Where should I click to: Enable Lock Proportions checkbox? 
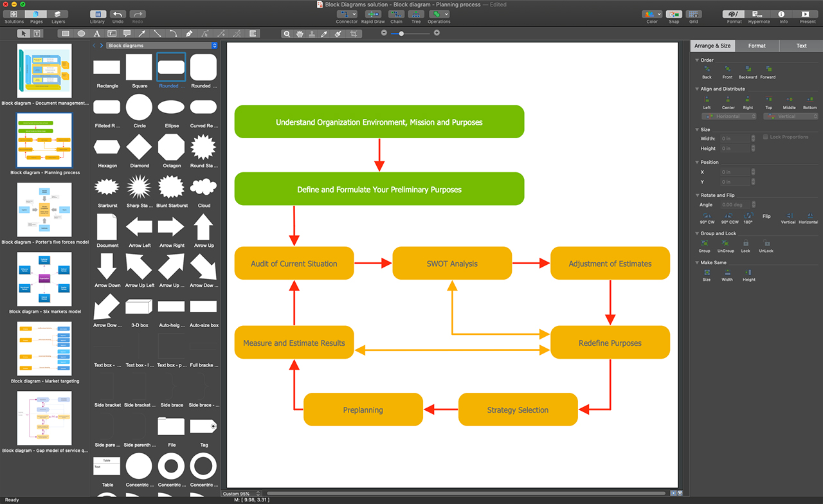coord(765,138)
